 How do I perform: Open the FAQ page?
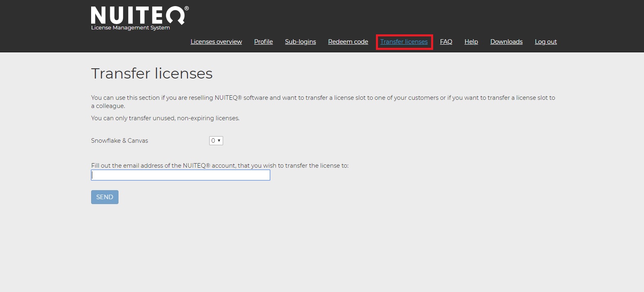point(446,42)
